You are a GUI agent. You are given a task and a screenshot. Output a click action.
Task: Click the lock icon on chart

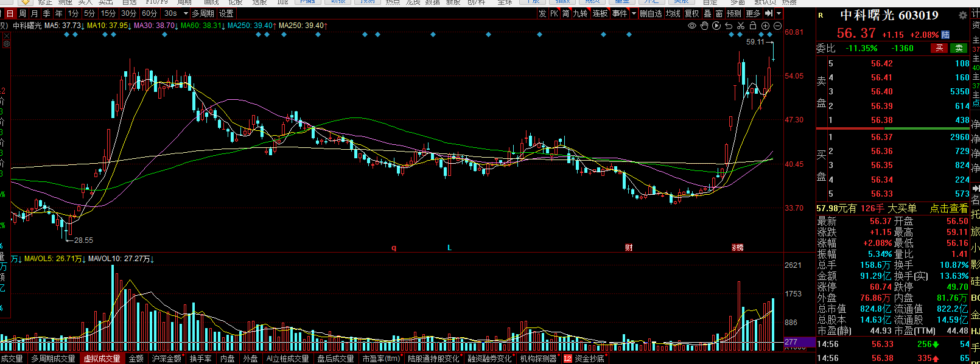[x=753, y=26]
